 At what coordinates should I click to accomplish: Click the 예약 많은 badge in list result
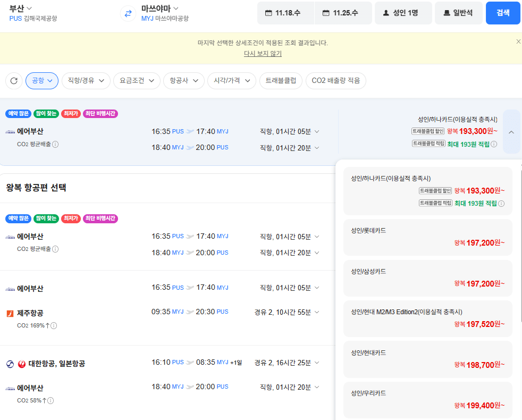pos(18,219)
